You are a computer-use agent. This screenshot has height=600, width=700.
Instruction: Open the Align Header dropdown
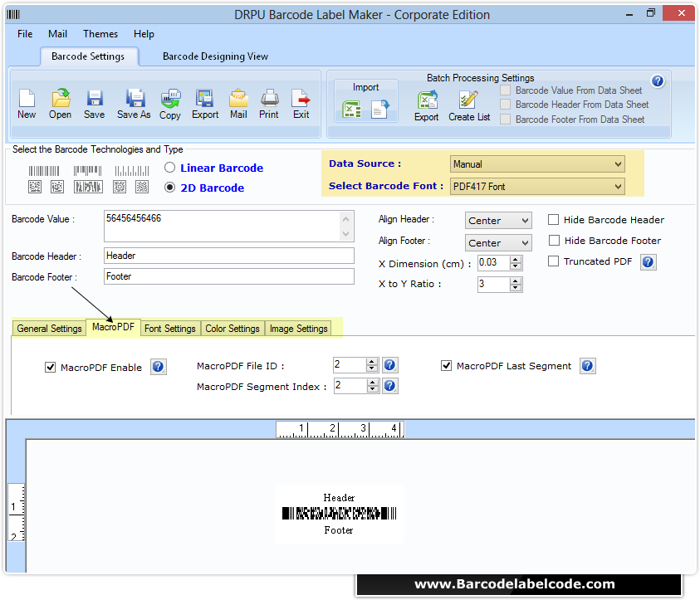coord(498,221)
